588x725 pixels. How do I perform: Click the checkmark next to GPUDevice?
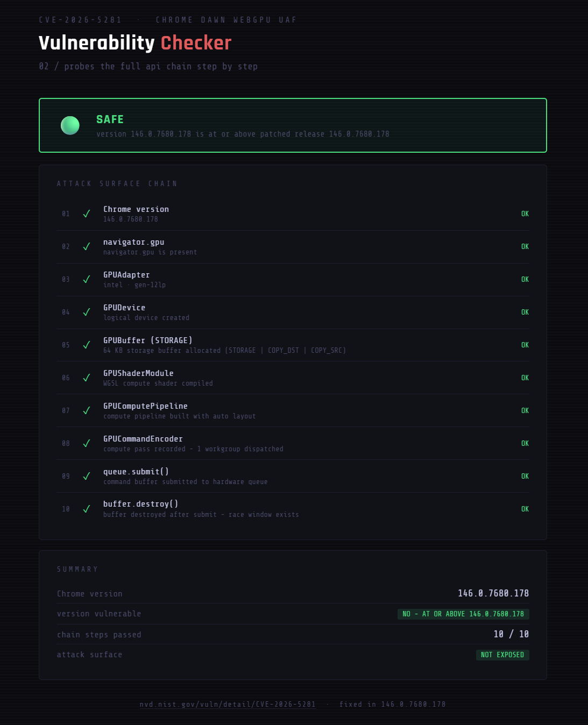[x=86, y=312]
